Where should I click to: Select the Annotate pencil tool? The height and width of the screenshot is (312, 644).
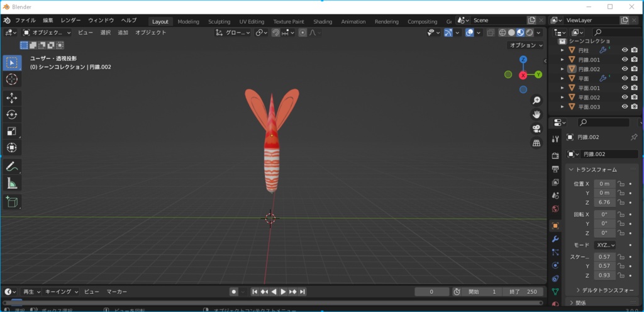[x=12, y=167]
